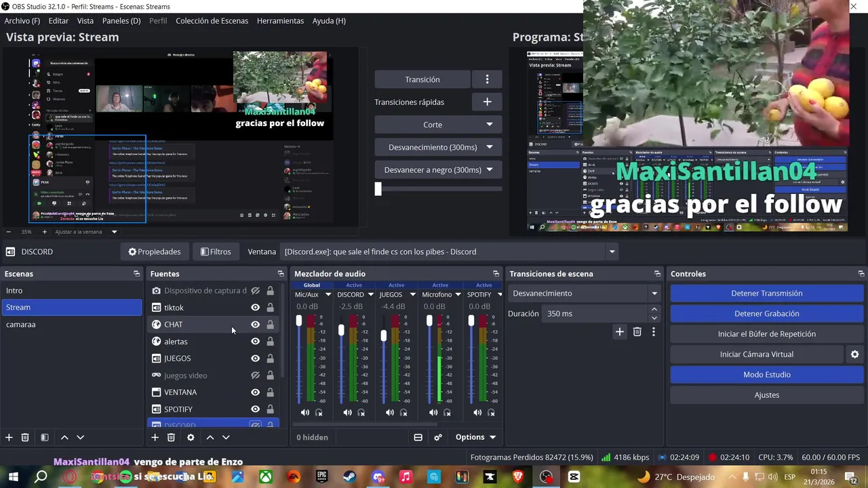
Task: Mute the SPOTIFY channel speaker icon
Action: coord(477,412)
